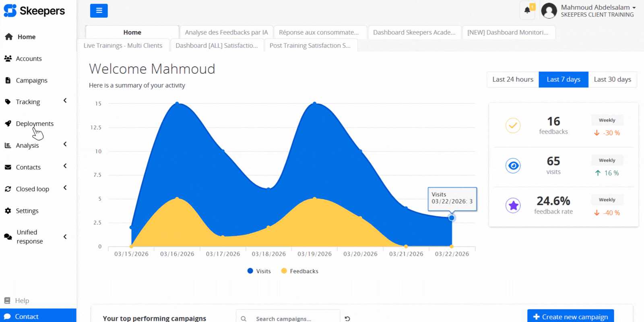Click the Accounts people icon
The image size is (644, 322).
[x=8, y=59]
